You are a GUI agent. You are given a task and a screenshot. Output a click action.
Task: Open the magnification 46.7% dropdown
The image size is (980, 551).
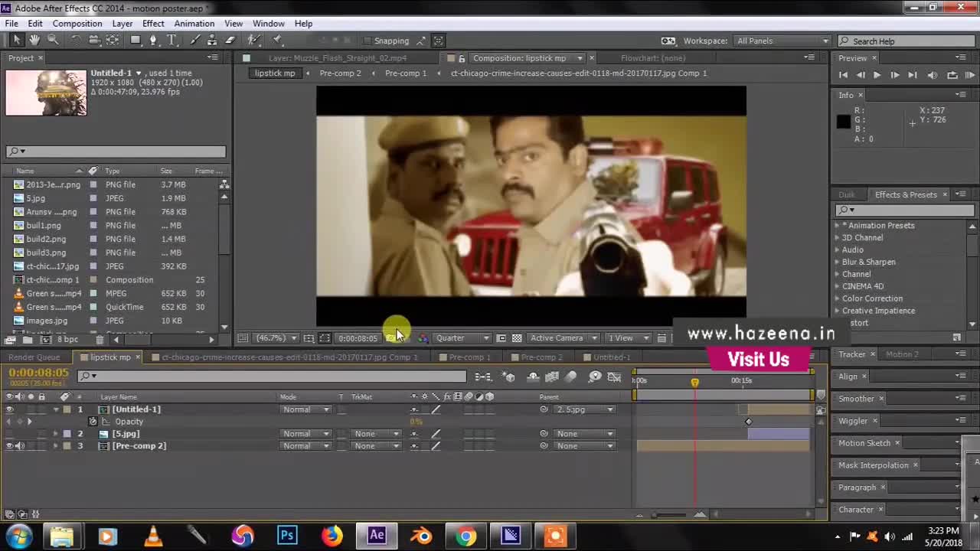point(276,338)
